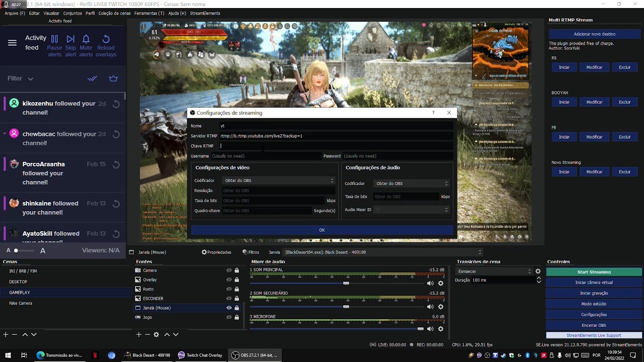Mute SOM SECUNDÁRIO speaker icon
644x362 pixels.
(430, 307)
